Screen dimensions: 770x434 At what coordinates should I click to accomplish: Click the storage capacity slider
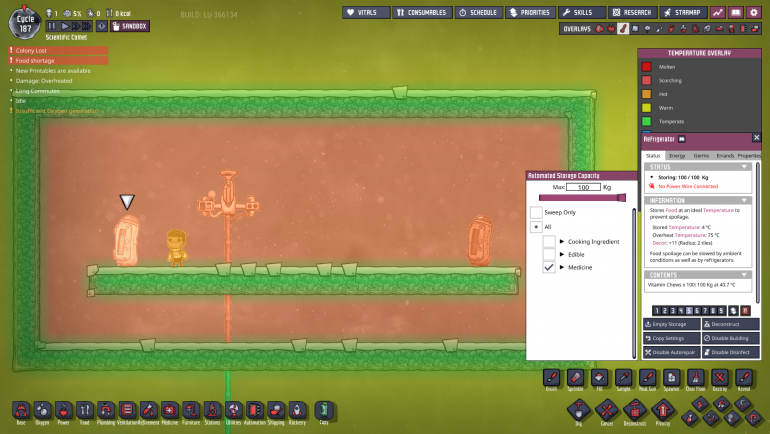(581, 198)
